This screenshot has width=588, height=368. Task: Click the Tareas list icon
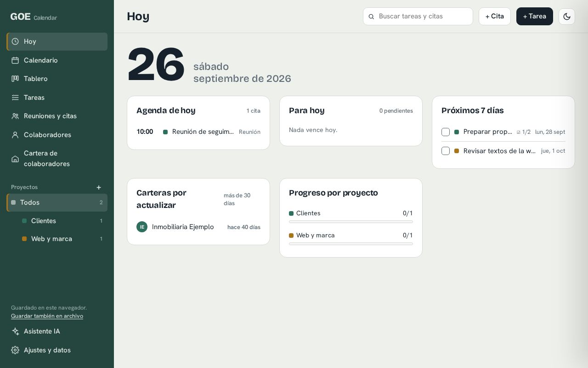click(15, 98)
